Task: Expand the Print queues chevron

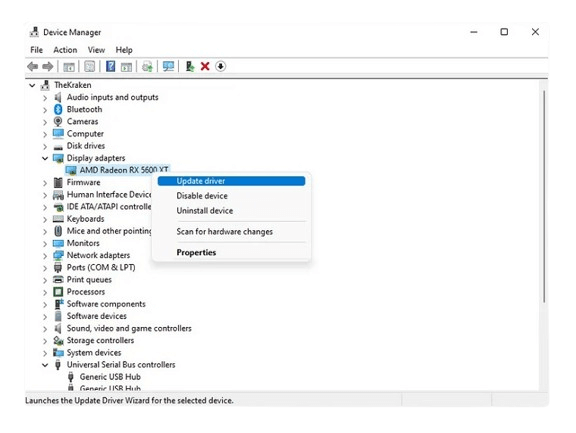Action: 45,280
